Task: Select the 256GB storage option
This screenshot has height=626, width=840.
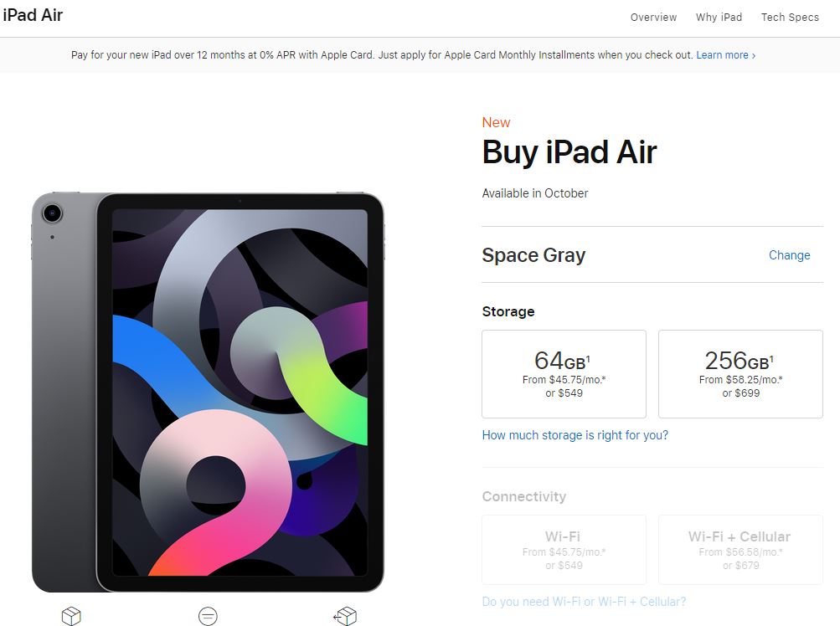Action: [x=740, y=374]
